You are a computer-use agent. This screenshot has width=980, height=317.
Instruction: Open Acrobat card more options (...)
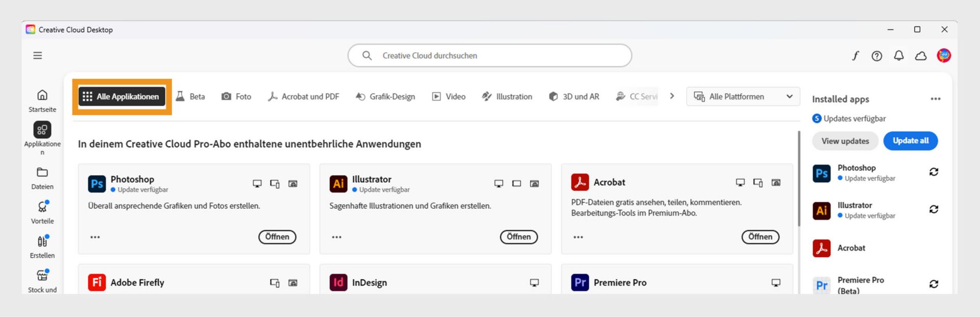[x=578, y=237]
